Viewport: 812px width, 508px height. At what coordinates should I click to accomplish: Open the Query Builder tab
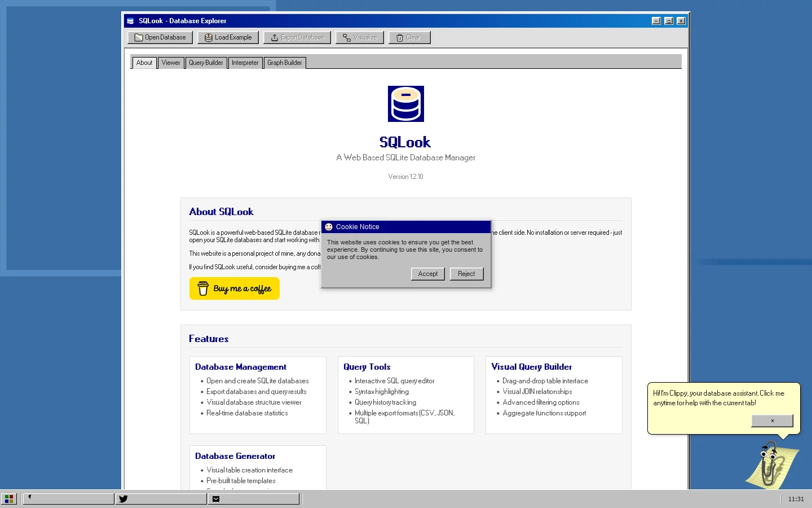click(206, 63)
